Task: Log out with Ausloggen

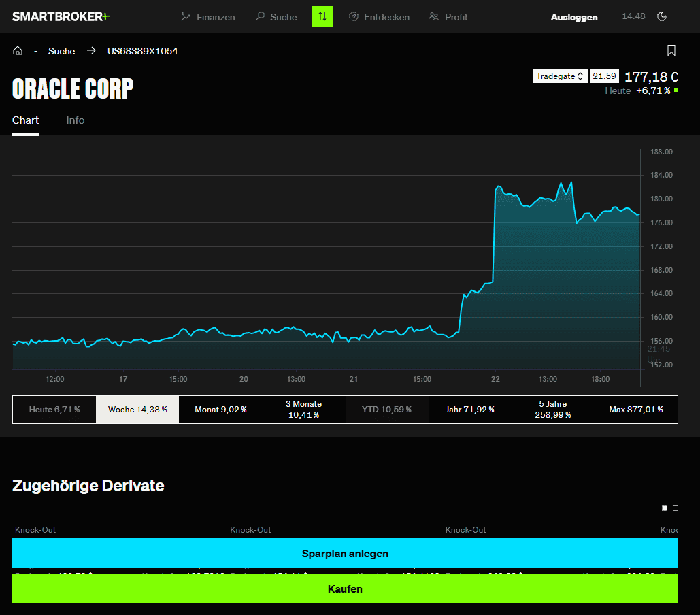Action: [x=573, y=17]
